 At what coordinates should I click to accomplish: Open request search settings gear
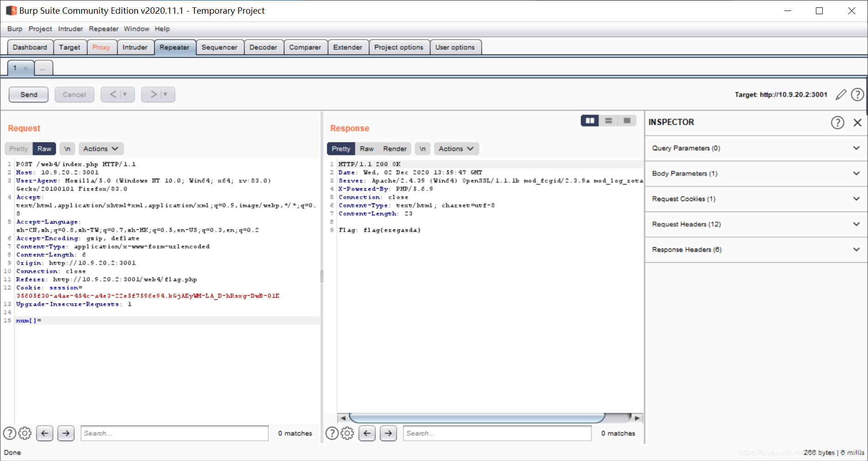coord(25,433)
